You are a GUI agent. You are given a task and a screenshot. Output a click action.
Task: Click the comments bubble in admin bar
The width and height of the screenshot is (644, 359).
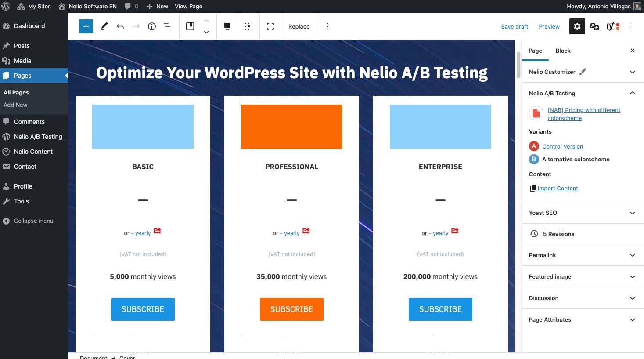pos(131,6)
